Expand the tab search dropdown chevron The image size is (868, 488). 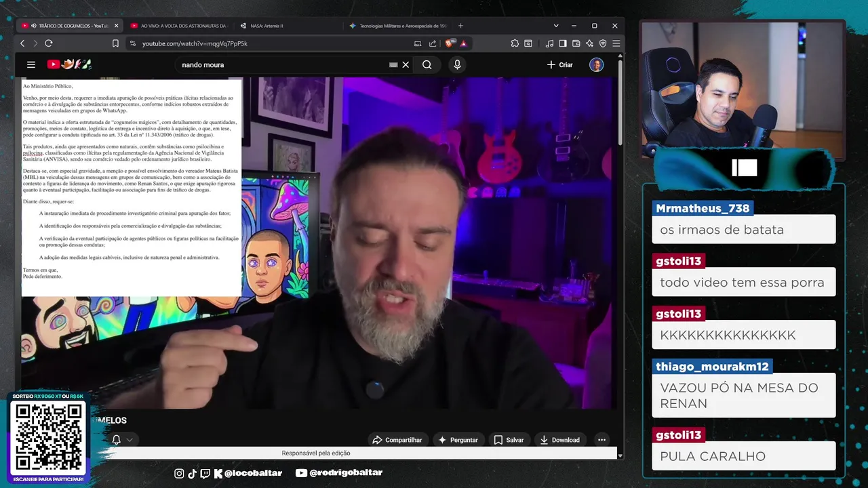tap(556, 26)
